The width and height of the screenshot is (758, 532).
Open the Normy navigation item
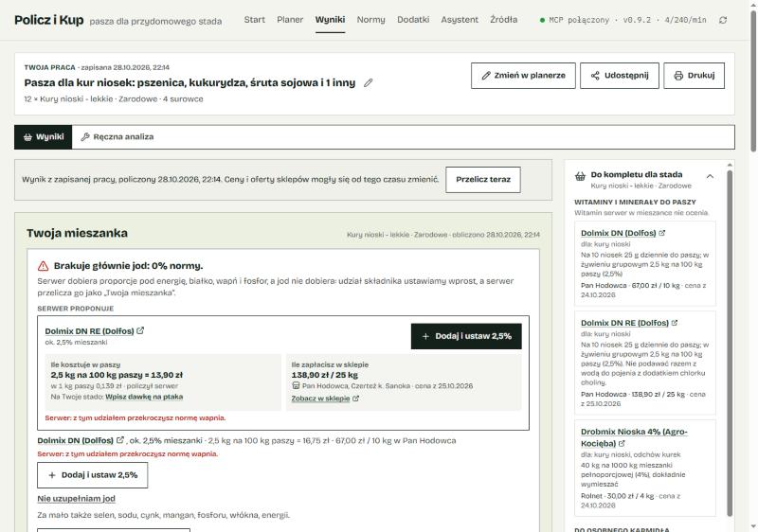pyautogui.click(x=370, y=20)
